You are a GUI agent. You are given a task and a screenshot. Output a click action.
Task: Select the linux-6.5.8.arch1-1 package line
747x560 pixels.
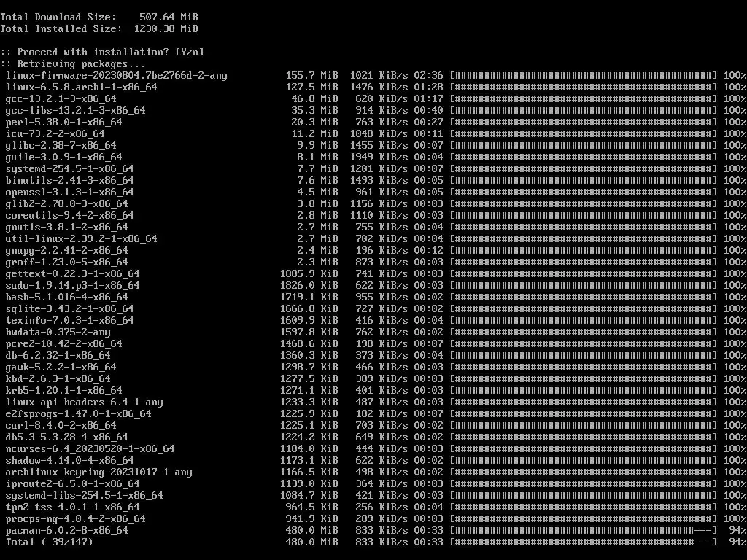[x=373, y=87]
